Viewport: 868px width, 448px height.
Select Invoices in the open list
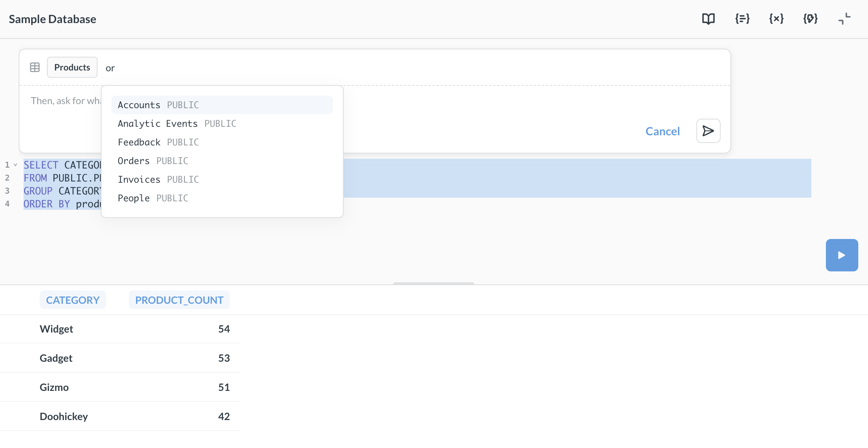click(x=158, y=179)
